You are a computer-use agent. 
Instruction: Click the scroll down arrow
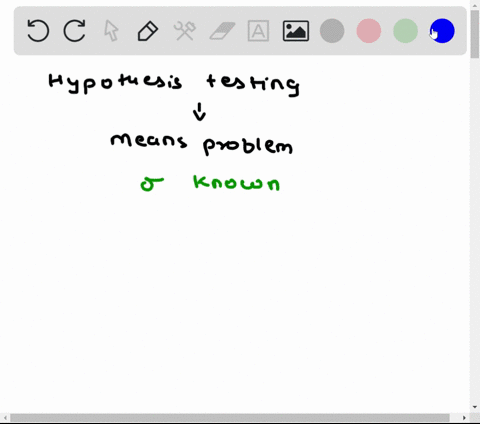(x=475, y=407)
